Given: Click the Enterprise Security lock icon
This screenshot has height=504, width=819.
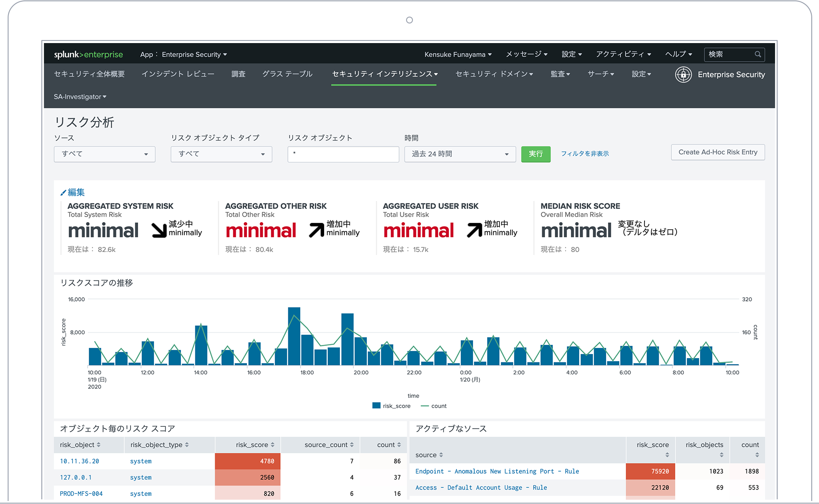Looking at the screenshot, I should tap(683, 75).
